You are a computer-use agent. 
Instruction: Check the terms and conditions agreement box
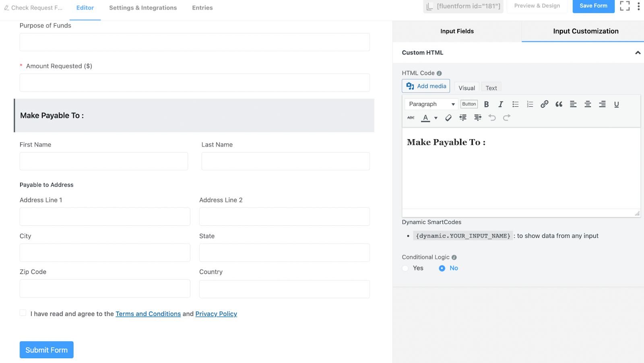click(x=23, y=313)
